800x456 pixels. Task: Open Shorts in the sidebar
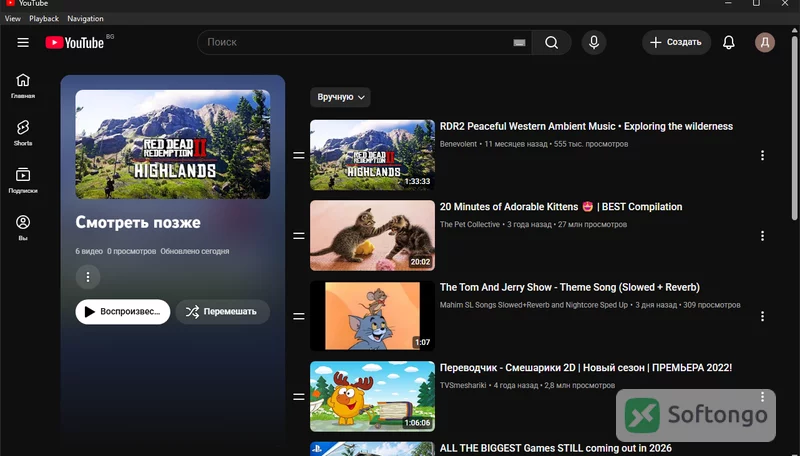click(x=23, y=133)
